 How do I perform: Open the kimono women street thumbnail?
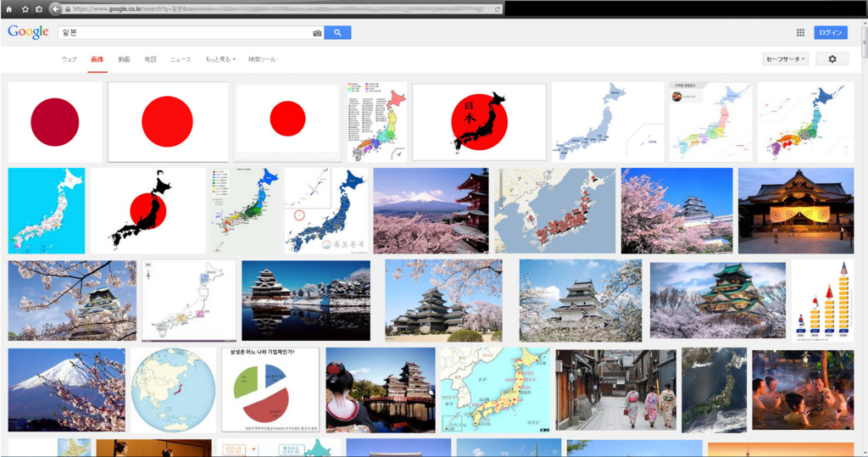[616, 390]
